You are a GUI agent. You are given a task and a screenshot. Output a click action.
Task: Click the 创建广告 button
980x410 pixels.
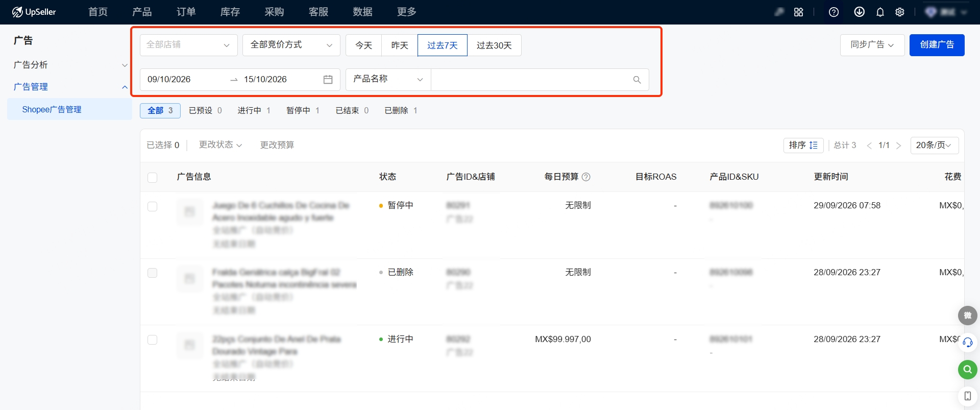tap(937, 45)
